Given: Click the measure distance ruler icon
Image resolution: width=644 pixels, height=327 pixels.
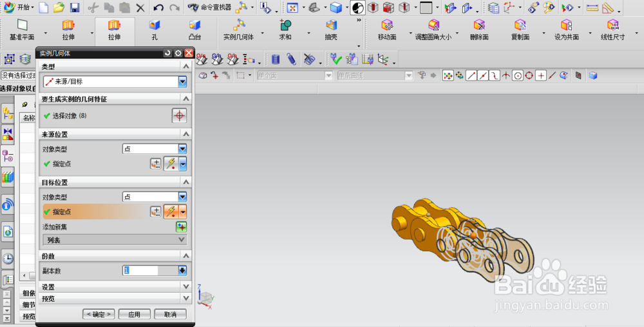Looking at the screenshot, I should coord(592,7).
